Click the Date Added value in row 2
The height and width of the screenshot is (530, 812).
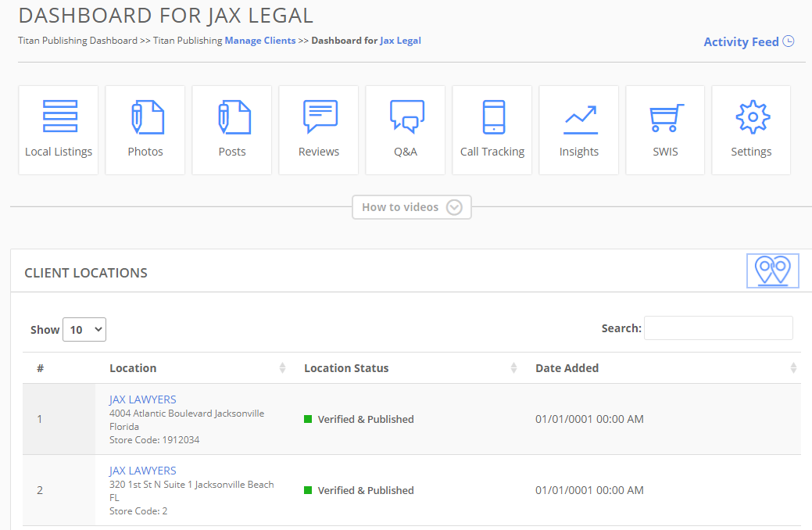pyautogui.click(x=589, y=490)
